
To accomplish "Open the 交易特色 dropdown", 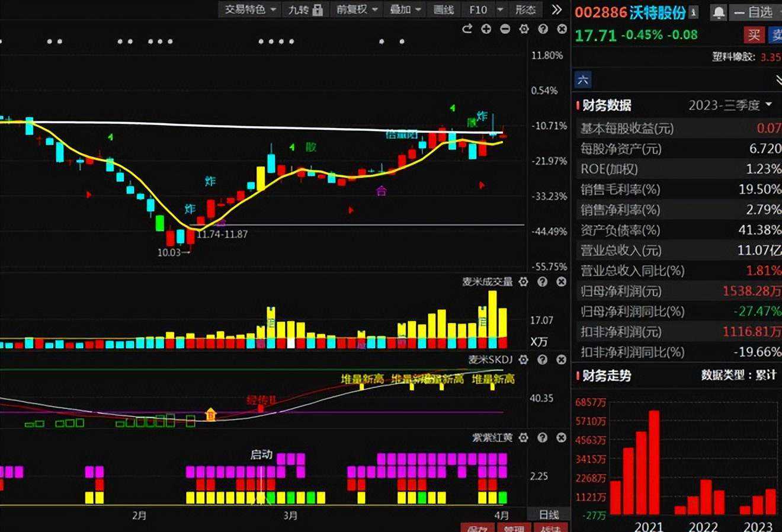I will [x=250, y=9].
